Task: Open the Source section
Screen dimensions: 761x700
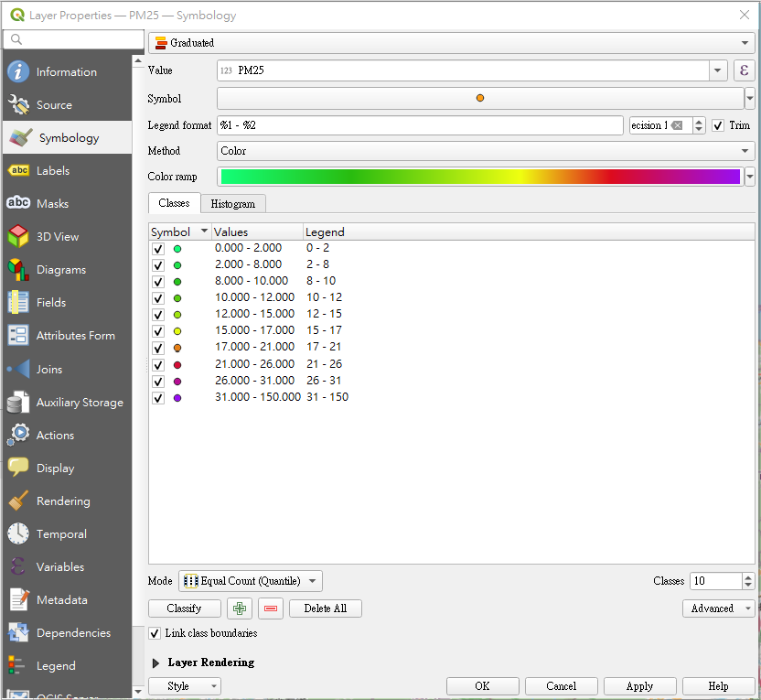Action: tap(67, 105)
